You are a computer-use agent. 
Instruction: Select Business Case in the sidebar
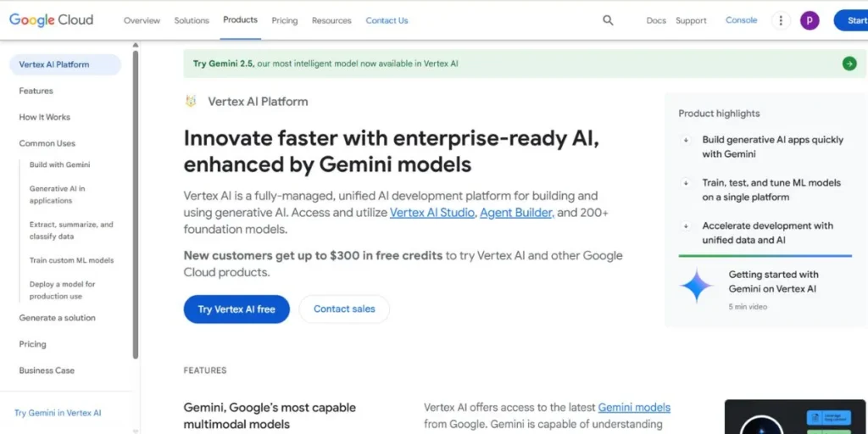[47, 370]
